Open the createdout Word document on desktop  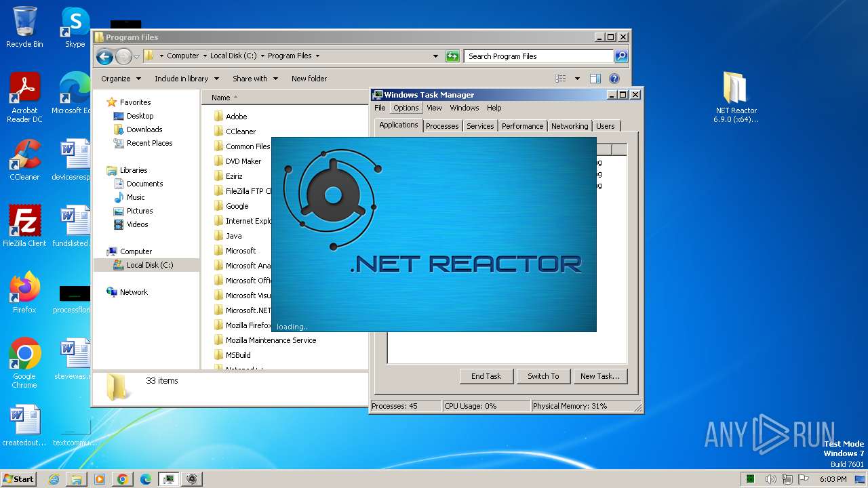point(24,426)
